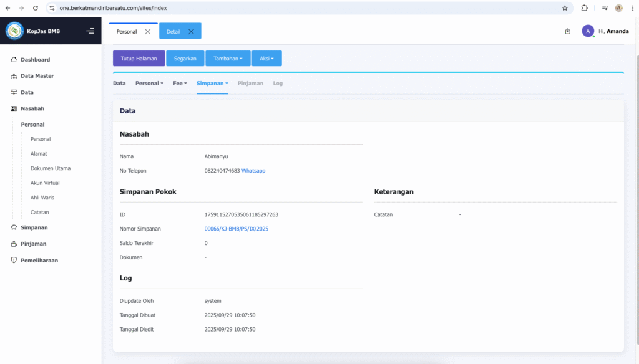Collapse sidebar using the hamburger menu icon

90,31
